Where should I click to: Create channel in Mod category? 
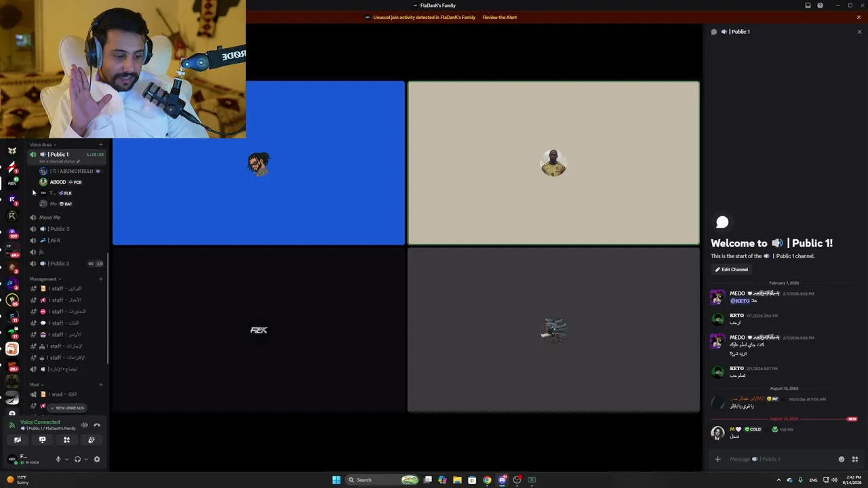tap(101, 384)
